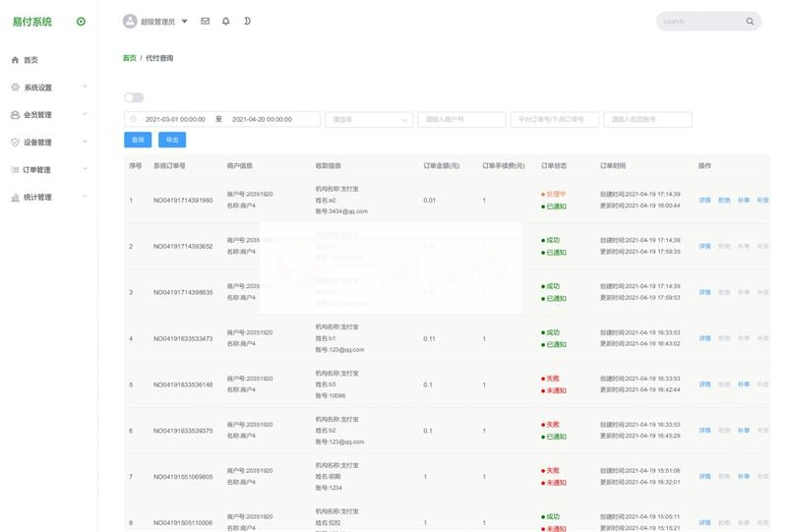The image size is (787, 532).
Task: Click the 首页 breadcrumb link
Action: click(129, 58)
